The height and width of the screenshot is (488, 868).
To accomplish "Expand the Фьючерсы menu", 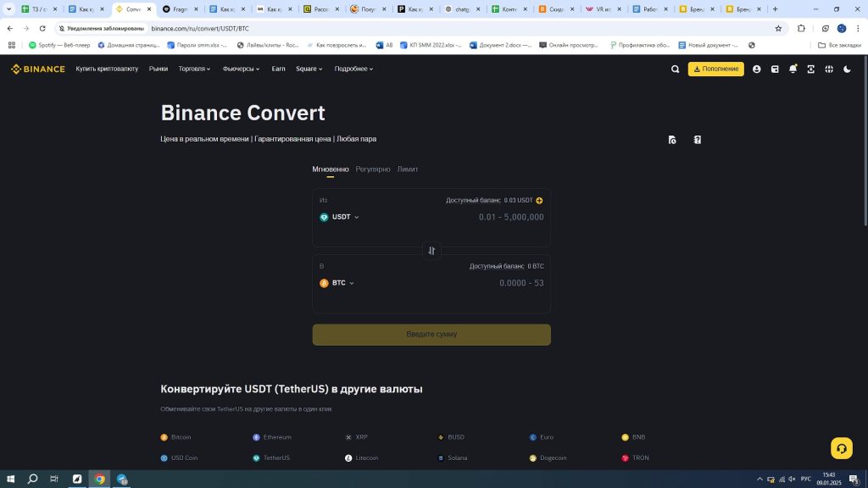I will pos(241,69).
